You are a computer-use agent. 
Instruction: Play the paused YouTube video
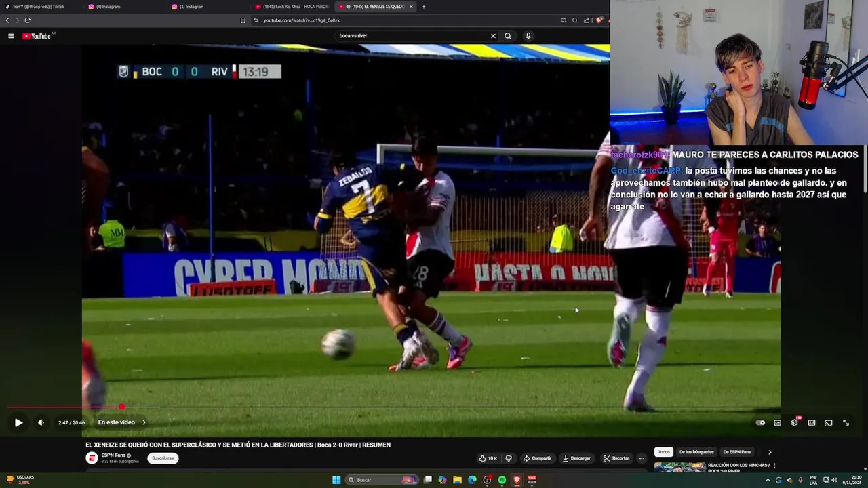pyautogui.click(x=18, y=422)
